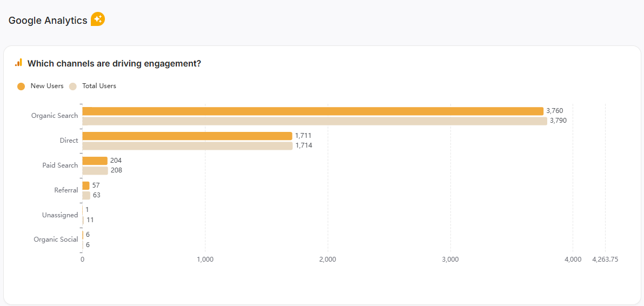
Task: Select the Direct New Users bar
Action: tap(187, 136)
